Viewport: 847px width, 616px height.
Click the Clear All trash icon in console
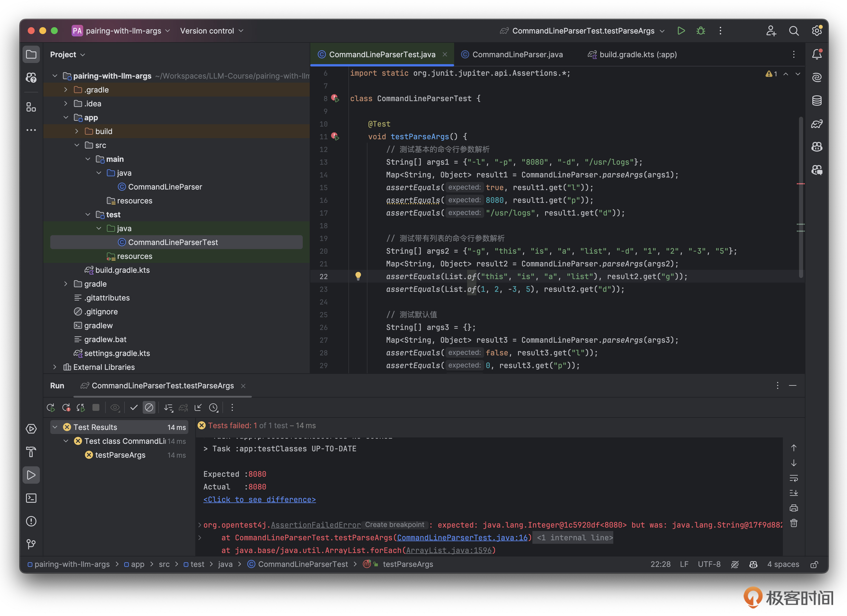coord(794,523)
